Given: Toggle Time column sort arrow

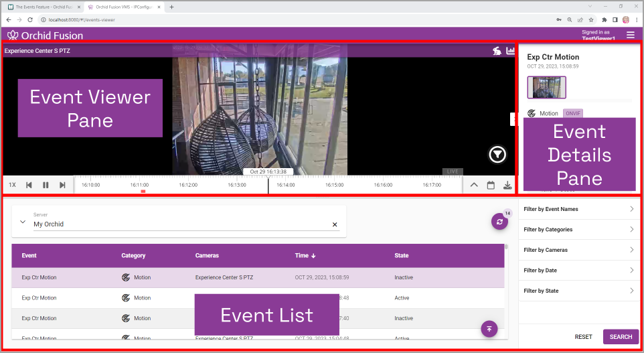Looking at the screenshot, I should 313,256.
